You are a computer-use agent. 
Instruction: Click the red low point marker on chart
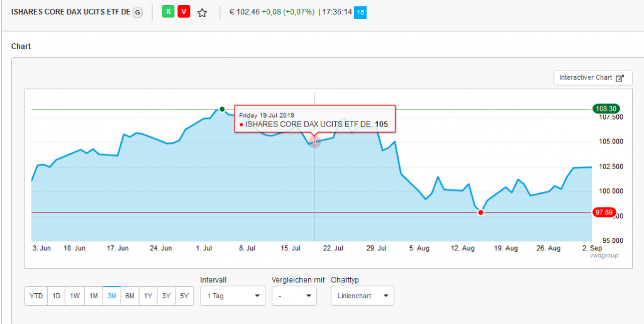coord(480,213)
